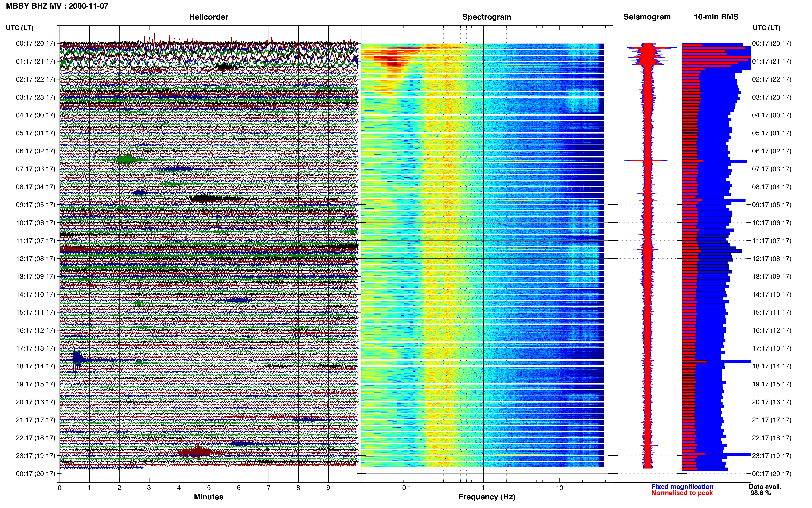Click right time label '09:17 (05:17)'
Image resolution: width=812 pixels, height=508 pixels.
click(x=772, y=205)
